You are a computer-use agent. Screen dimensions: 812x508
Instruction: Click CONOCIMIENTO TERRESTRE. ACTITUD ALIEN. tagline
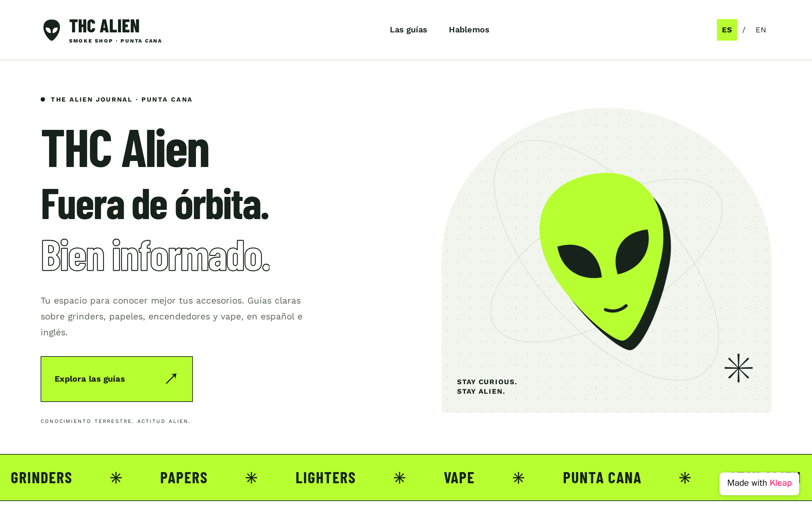point(115,421)
